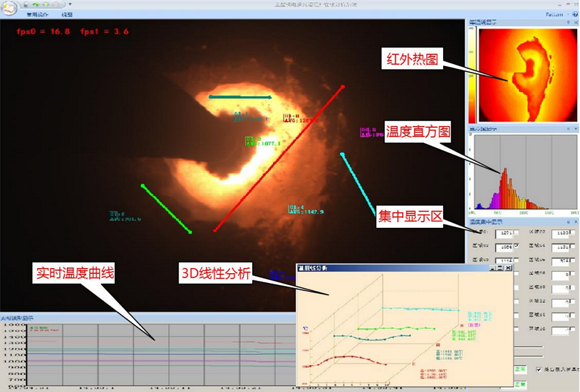Close the temperature histogram panel
This screenshot has height=392, width=580.
pos(575,129)
